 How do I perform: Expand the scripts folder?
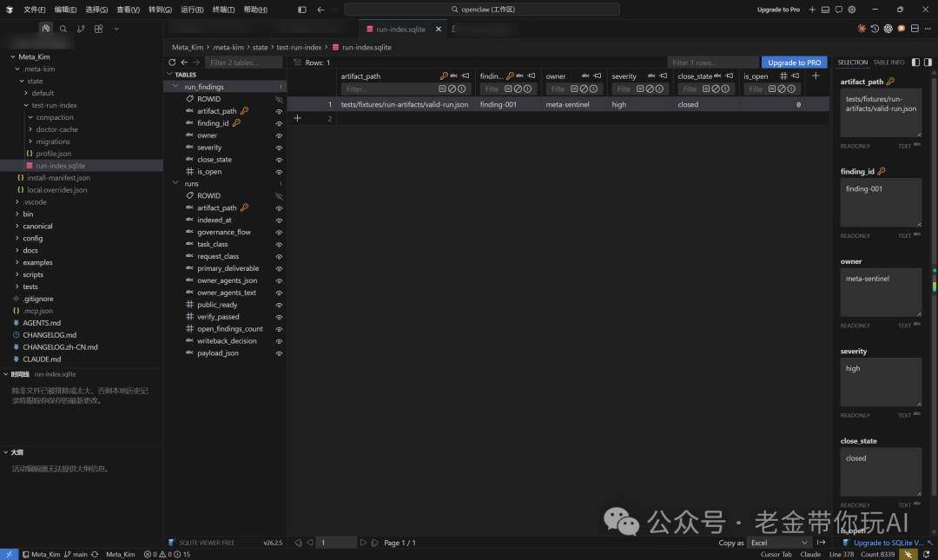17,274
